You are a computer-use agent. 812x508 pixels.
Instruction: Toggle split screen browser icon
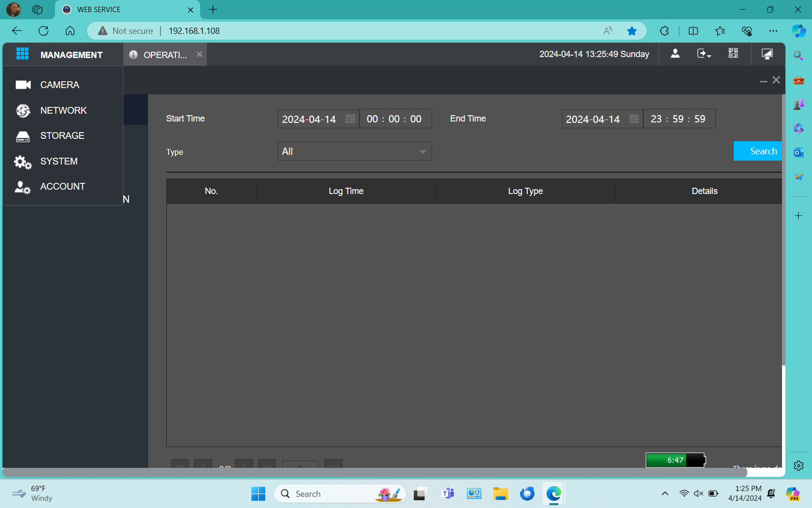coord(693,31)
